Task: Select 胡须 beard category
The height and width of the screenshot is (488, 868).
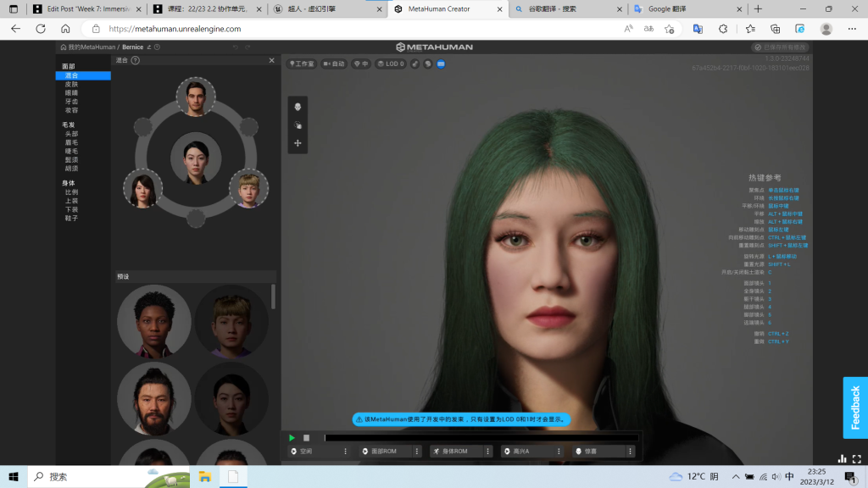Action: (x=71, y=169)
